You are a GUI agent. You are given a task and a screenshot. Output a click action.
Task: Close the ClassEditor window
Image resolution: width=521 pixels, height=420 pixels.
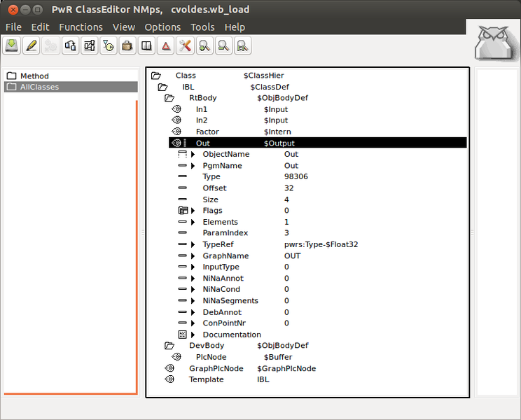tap(13, 10)
